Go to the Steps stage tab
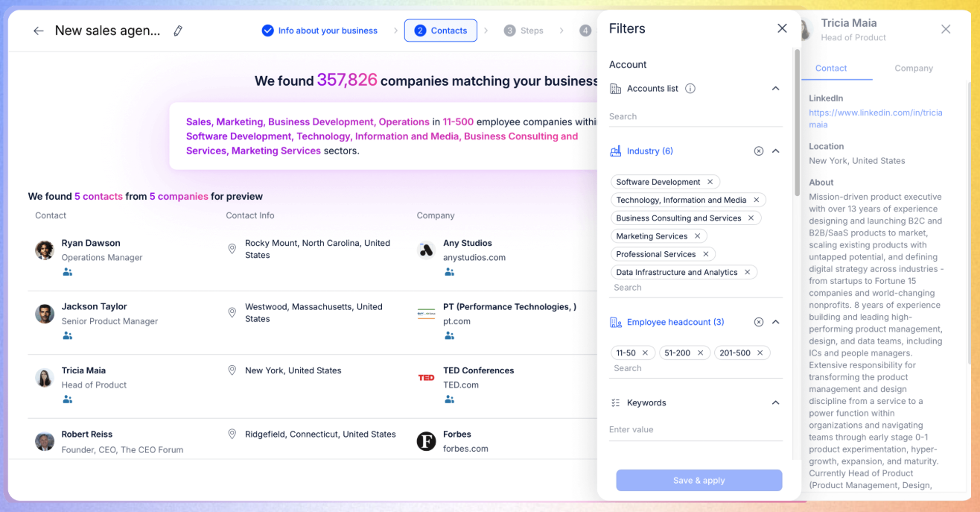 (524, 31)
